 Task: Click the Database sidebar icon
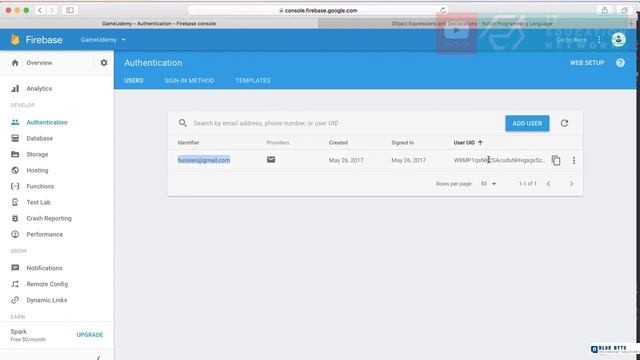click(15, 138)
